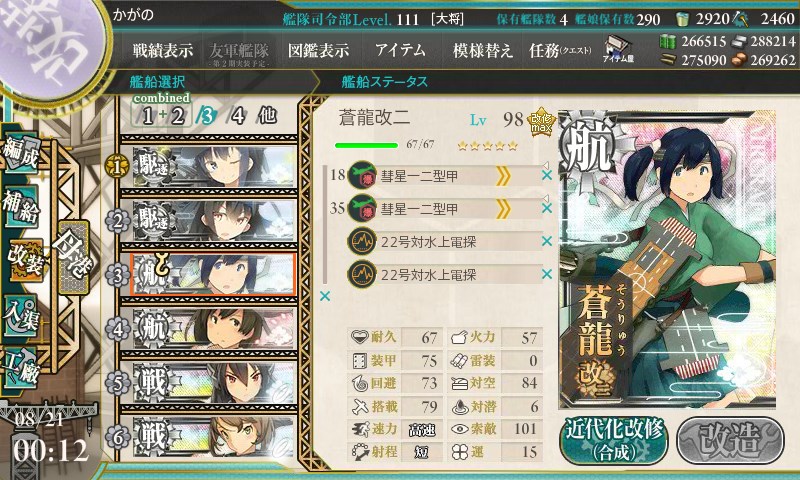This screenshot has height=480, width=800.
Task: Select the 22号対水上電探 radar icon in slot three
Action: 362,242
